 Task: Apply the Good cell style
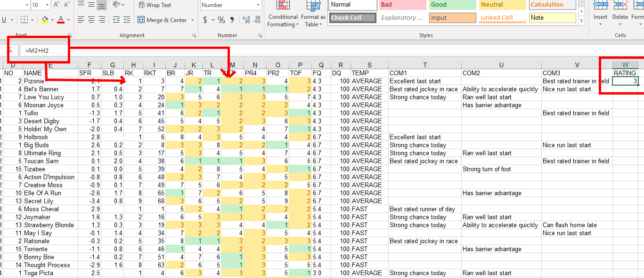click(452, 5)
